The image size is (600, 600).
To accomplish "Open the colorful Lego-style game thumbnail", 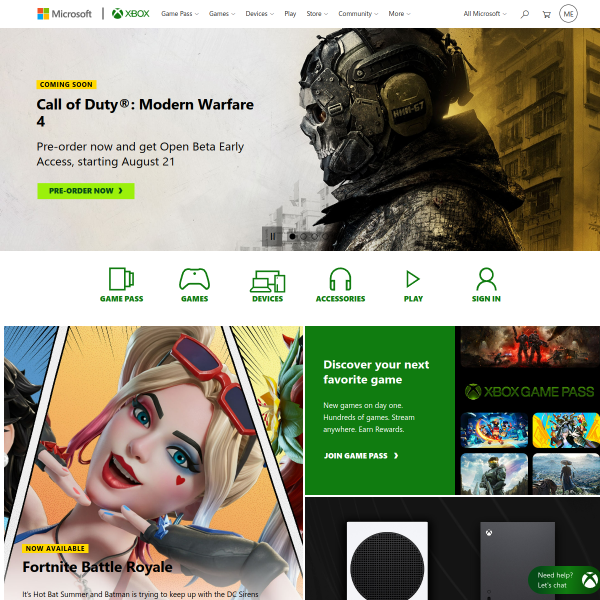I will tap(494, 430).
